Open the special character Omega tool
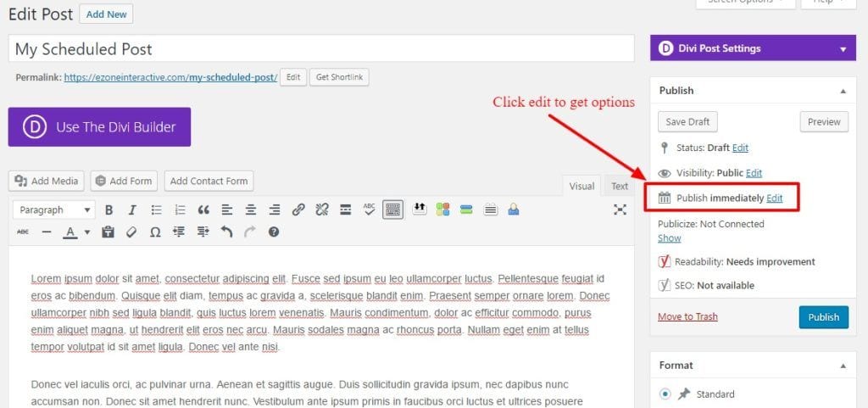This screenshot has width=868, height=408. [x=155, y=232]
